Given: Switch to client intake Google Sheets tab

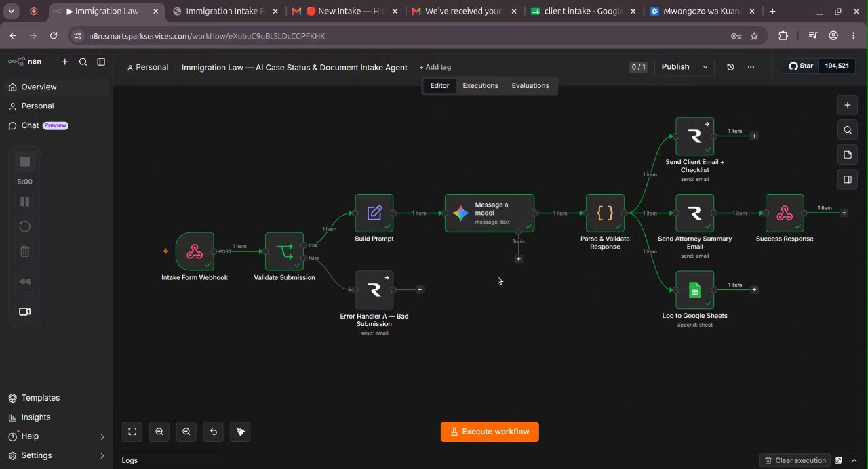Looking at the screenshot, I should (x=583, y=12).
